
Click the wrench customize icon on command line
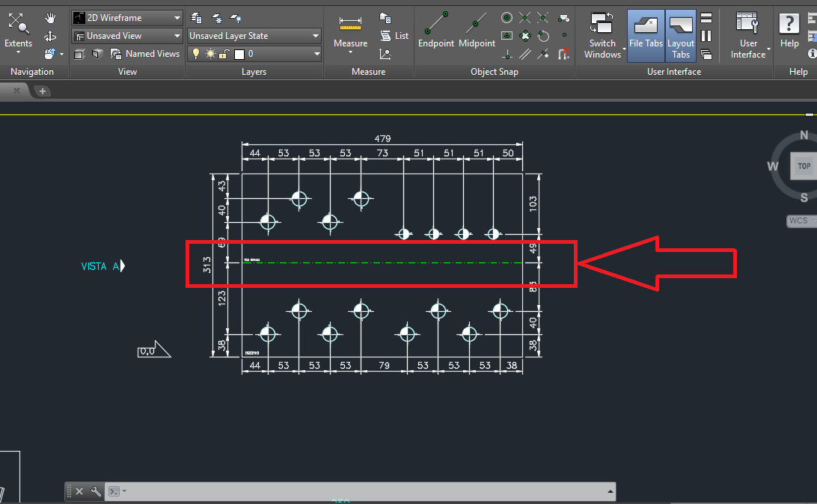pyautogui.click(x=96, y=491)
